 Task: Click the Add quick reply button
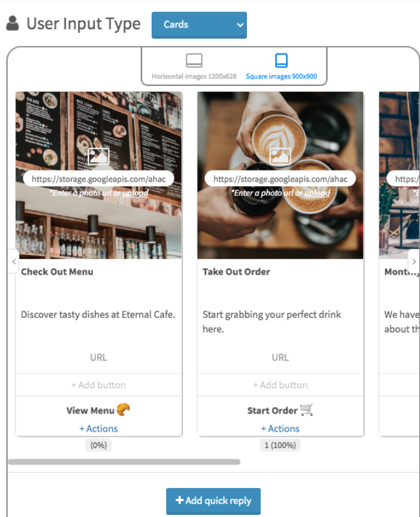pyautogui.click(x=213, y=501)
